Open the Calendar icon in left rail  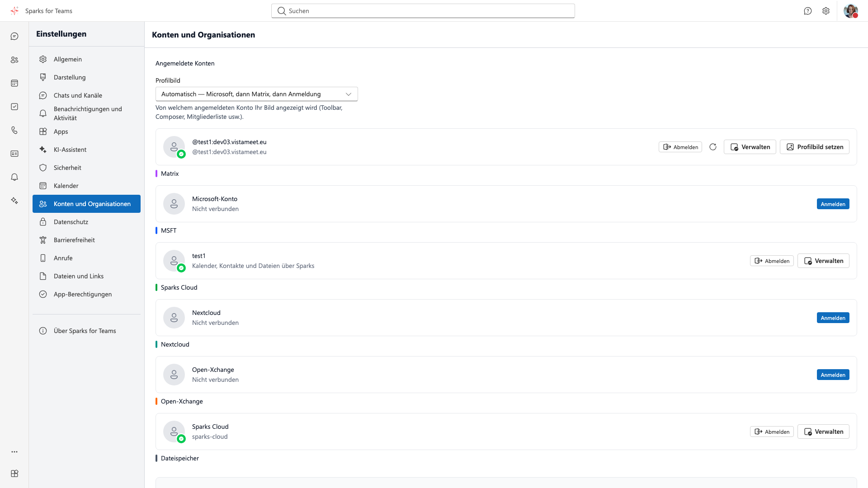(14, 83)
